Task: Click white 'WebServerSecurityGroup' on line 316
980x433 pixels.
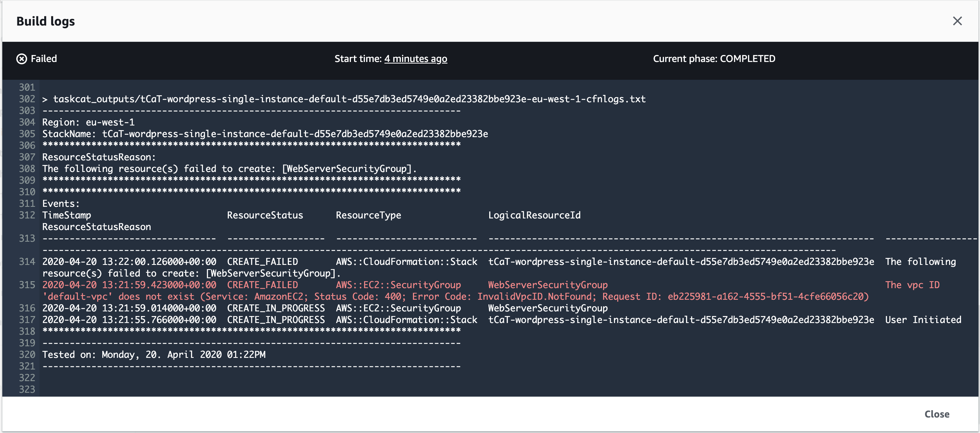Action: click(x=548, y=308)
